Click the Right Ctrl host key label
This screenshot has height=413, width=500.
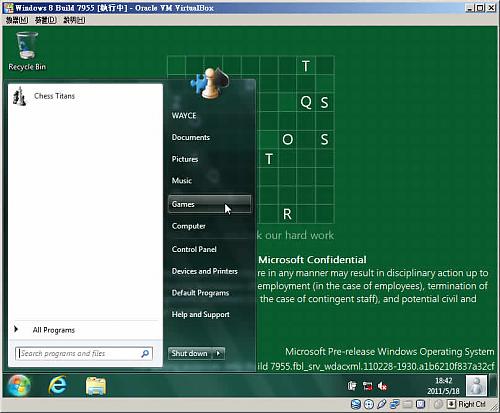pos(471,404)
